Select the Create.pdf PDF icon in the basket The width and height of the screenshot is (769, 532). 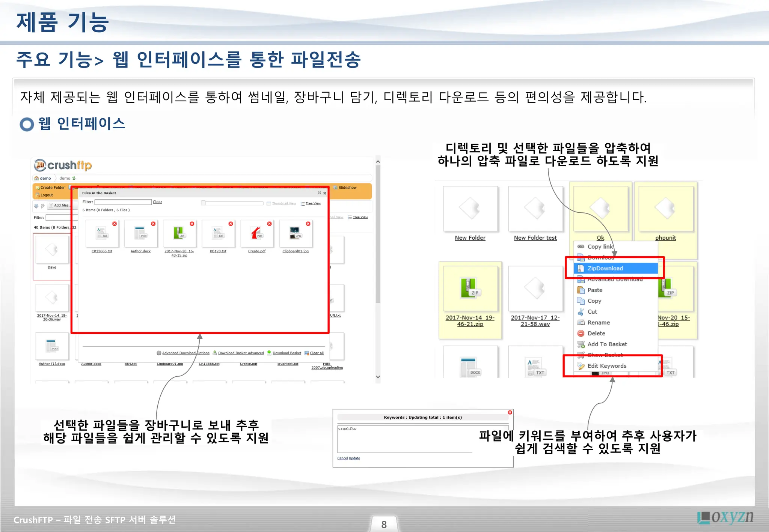pyautogui.click(x=257, y=233)
